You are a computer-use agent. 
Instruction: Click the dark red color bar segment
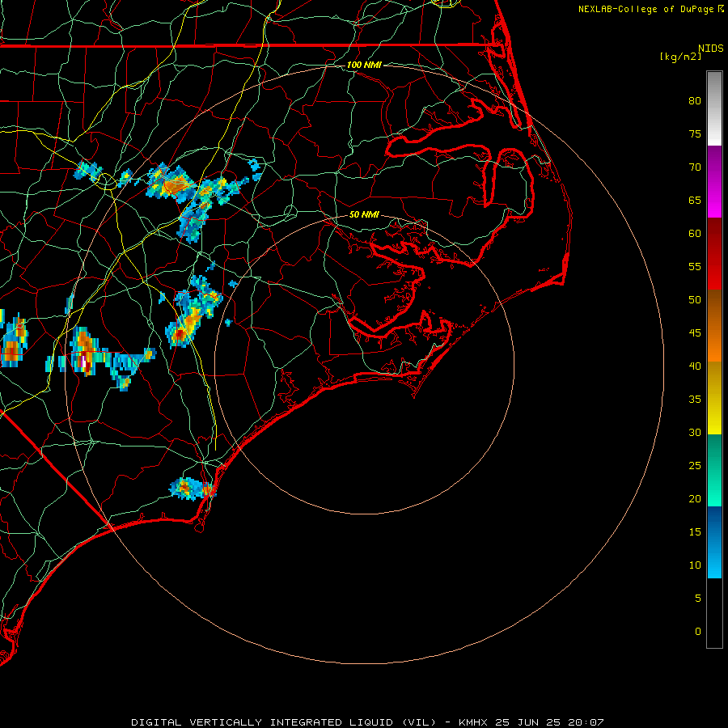714,254
